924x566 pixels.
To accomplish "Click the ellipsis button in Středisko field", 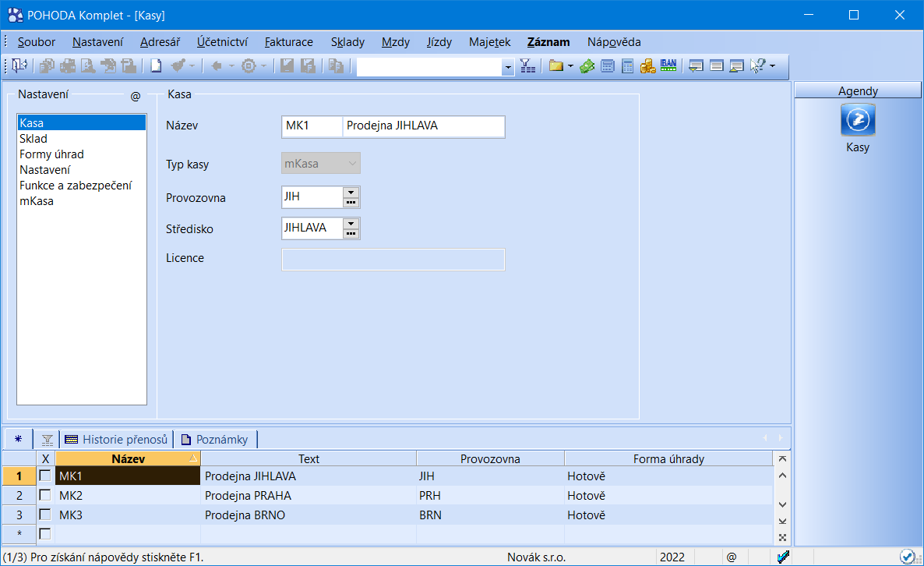I will (x=351, y=233).
